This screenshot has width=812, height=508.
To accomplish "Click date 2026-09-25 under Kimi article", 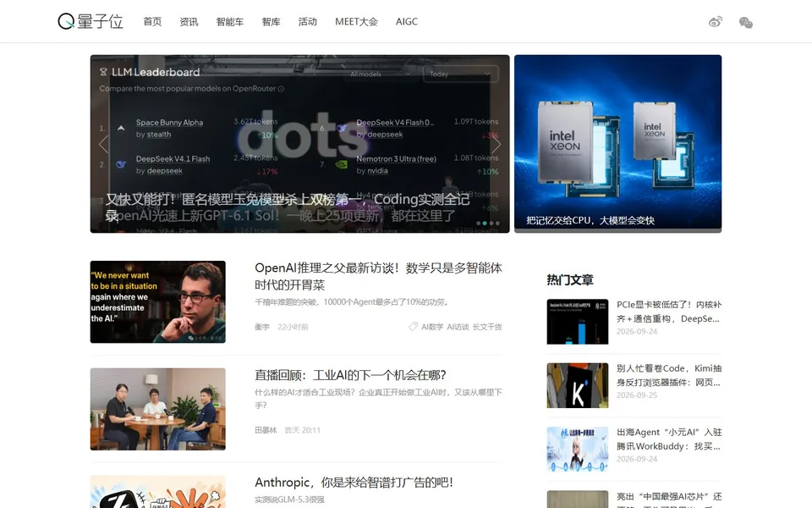I will coord(636,395).
